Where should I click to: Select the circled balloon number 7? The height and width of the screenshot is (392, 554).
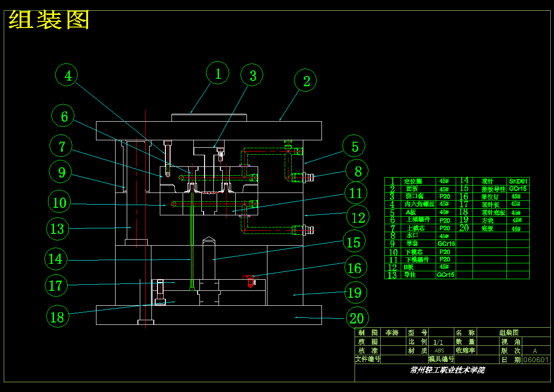tap(61, 146)
